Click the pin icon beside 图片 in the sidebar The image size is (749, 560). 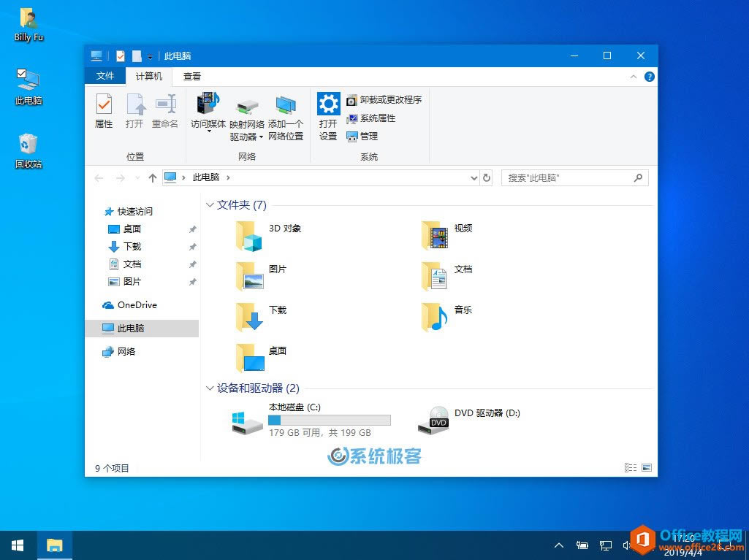pyautogui.click(x=192, y=282)
